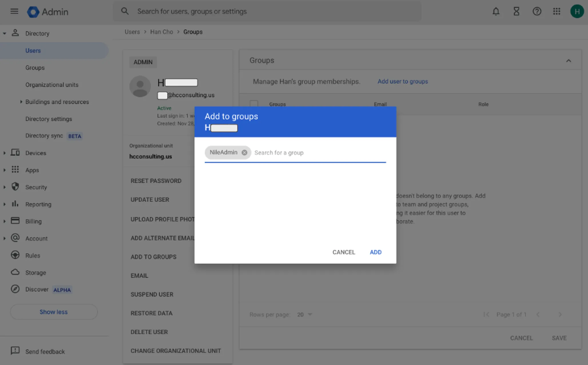Click CANCEL in the Add to groups dialog
588x365 pixels.
click(344, 252)
